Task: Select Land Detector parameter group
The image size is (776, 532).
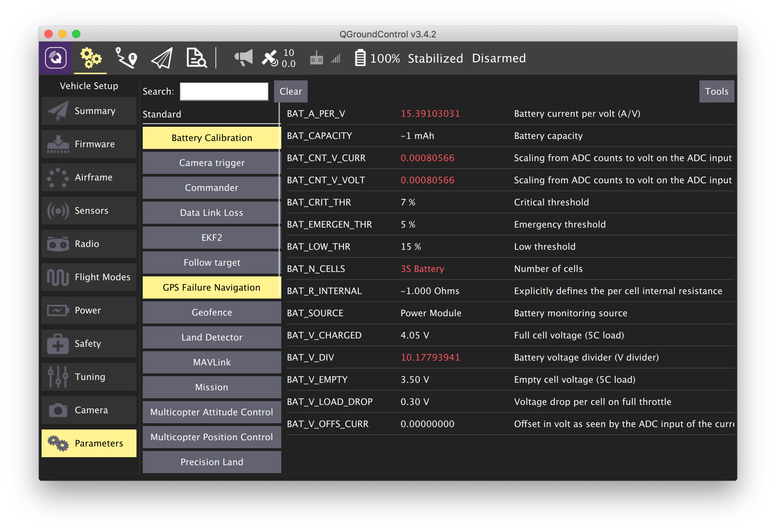Action: [x=212, y=337]
